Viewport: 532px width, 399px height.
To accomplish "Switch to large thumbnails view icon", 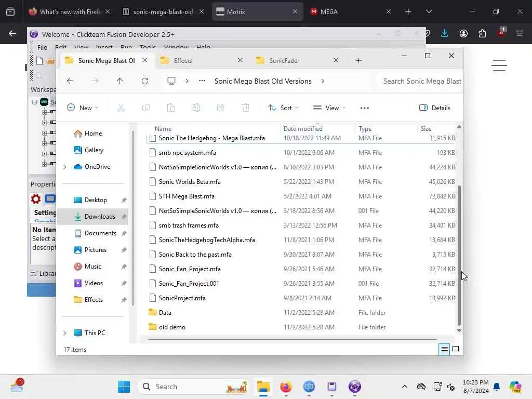I will (x=456, y=349).
